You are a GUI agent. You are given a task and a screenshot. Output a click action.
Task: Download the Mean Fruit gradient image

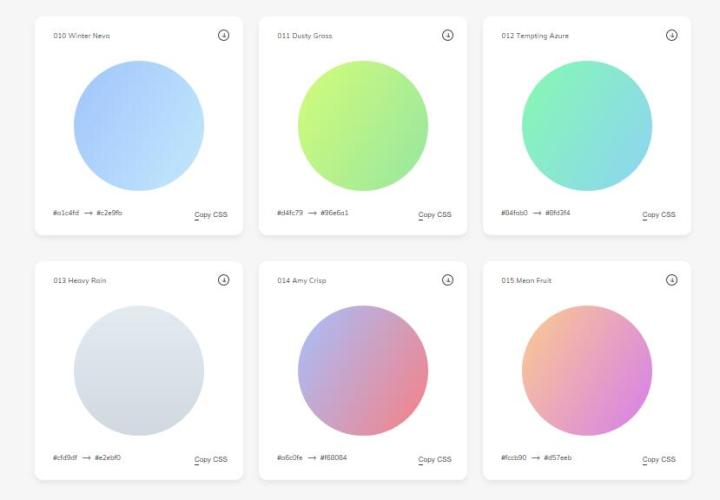pos(672,280)
